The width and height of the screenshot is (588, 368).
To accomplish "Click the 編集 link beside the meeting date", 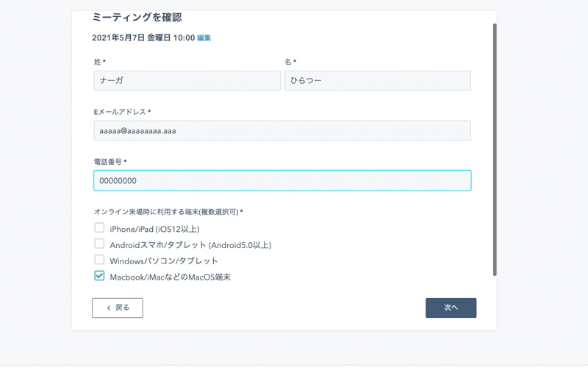I will point(204,38).
